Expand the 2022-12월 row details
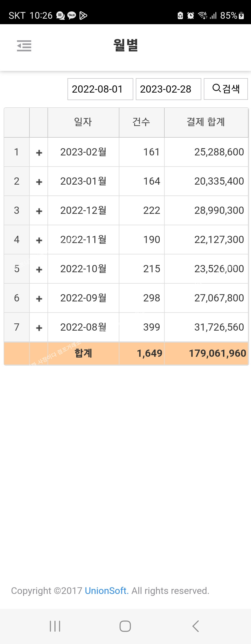 tap(39, 211)
